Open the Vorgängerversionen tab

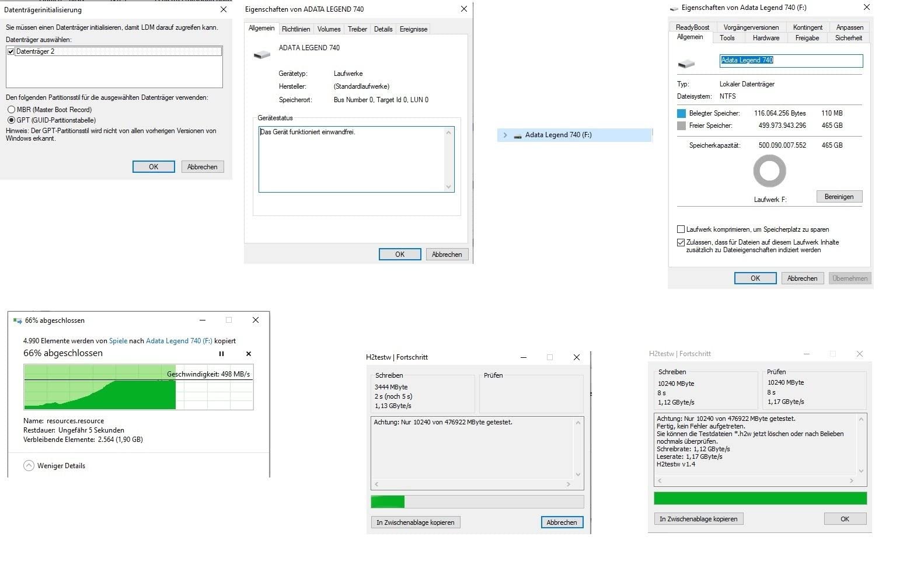(751, 27)
